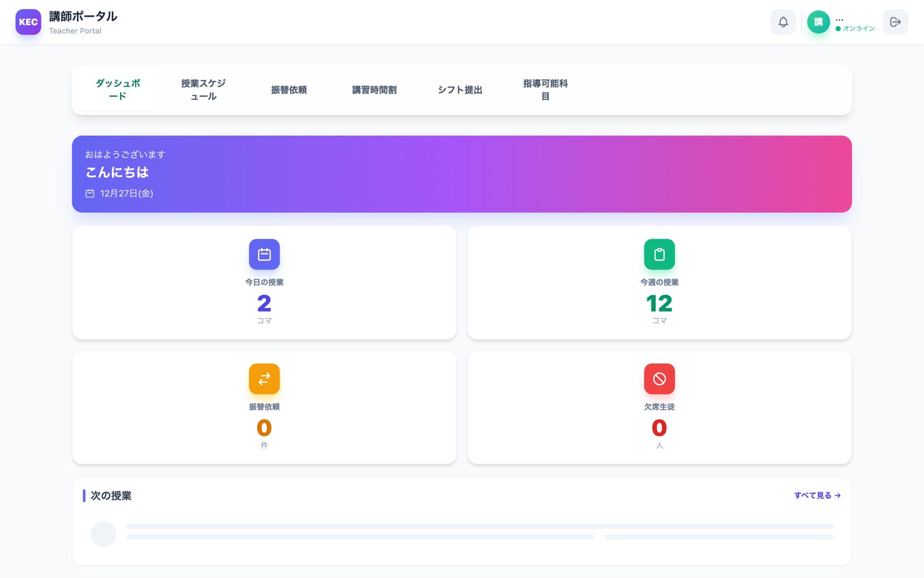Open the ellipsis menu near the avatar
Viewport: 924px width, 578px height.
[839, 19]
